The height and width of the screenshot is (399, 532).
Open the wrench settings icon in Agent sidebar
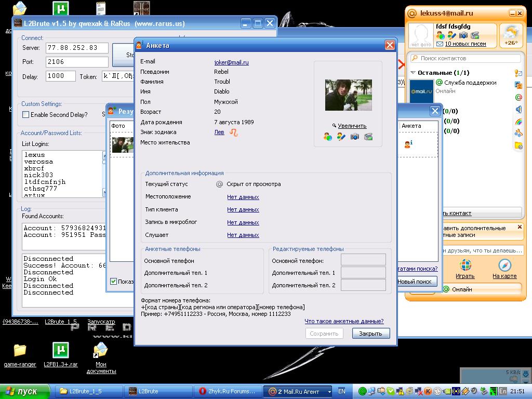point(518,134)
